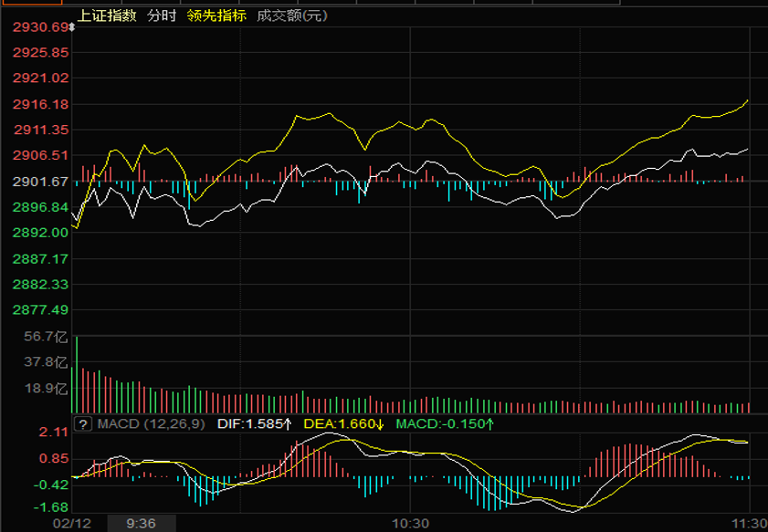Click the price axis scale arrow icon
The height and width of the screenshot is (532, 768).
[x=72, y=27]
